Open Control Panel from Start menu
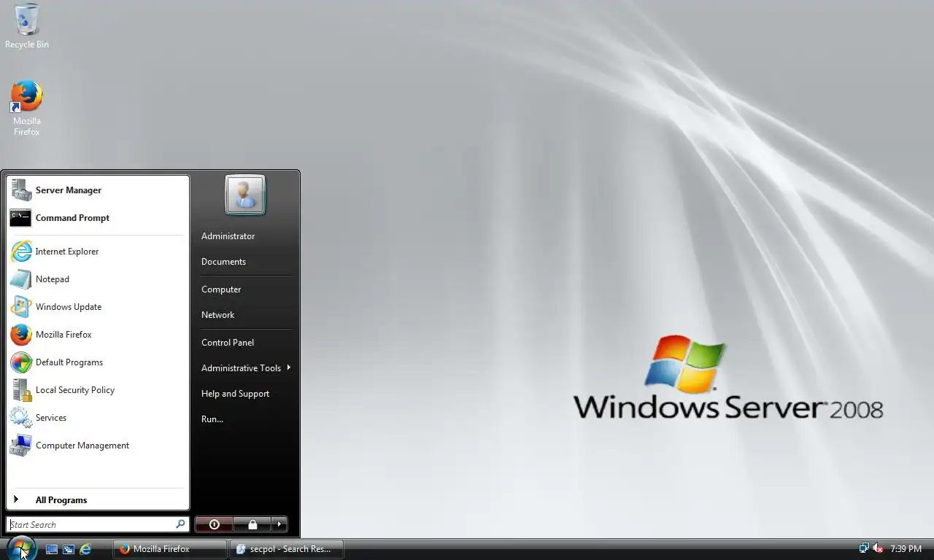This screenshot has width=934, height=560. pos(228,343)
